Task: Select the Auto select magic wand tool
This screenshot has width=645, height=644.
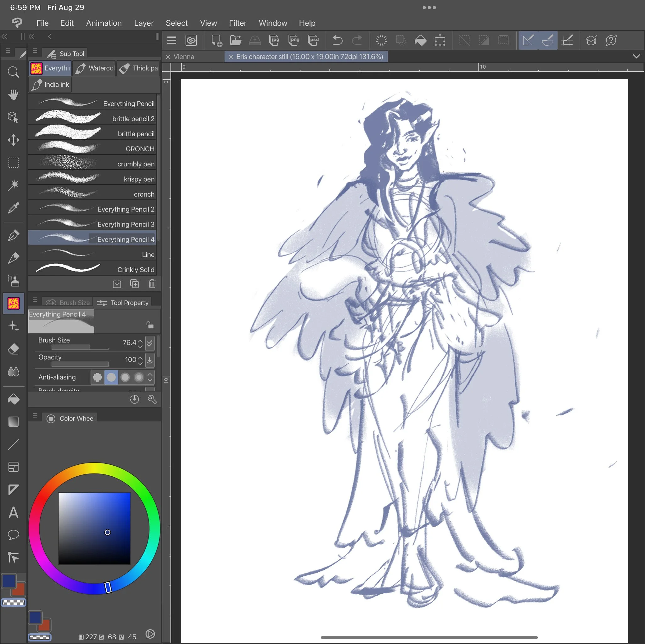Action: 13,185
